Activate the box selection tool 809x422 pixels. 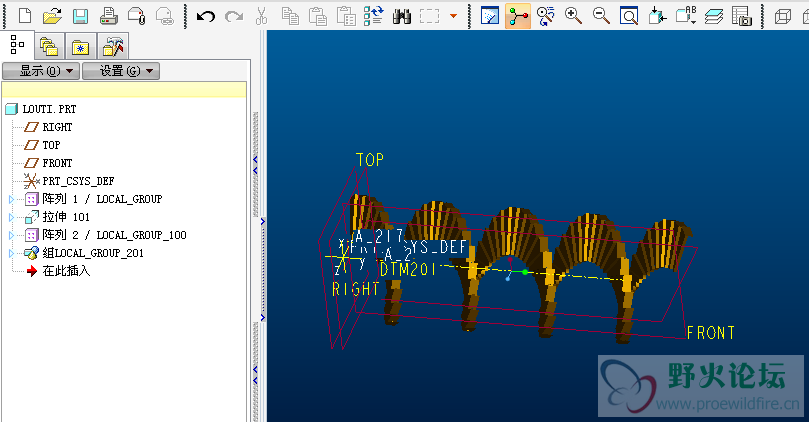(x=429, y=16)
